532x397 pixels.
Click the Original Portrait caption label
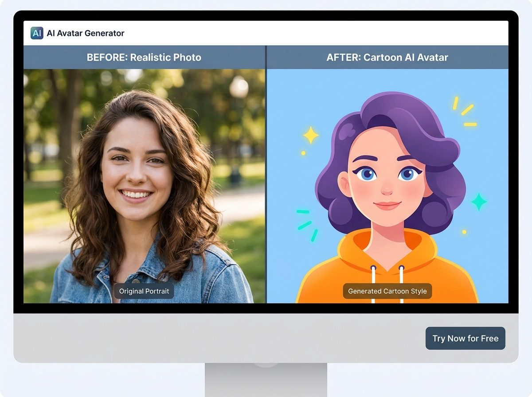144,291
